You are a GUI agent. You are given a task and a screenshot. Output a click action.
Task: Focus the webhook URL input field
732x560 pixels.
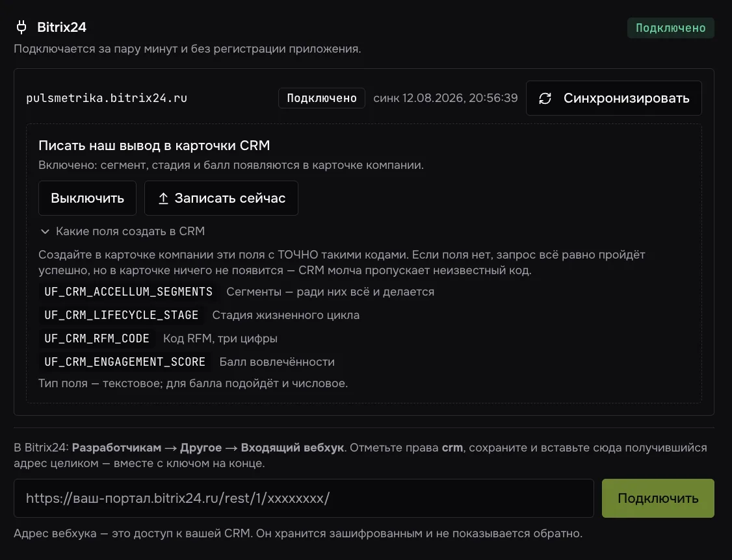click(x=304, y=498)
